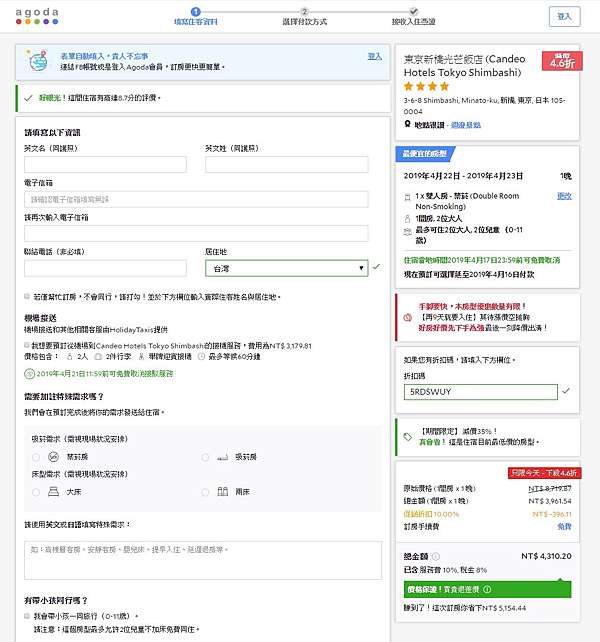This screenshot has height=642, width=600.
Task: Click the checkmark beside the promo code field
Action: pos(566,391)
